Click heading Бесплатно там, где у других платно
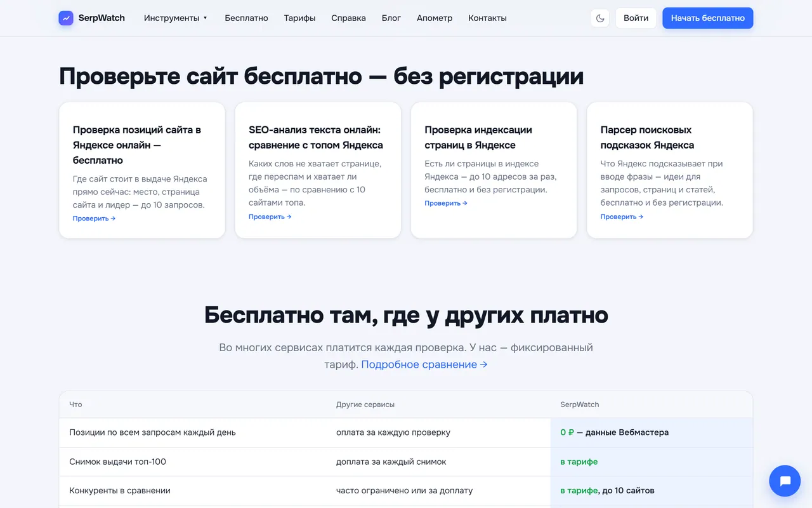812x508 pixels. pyautogui.click(x=406, y=315)
